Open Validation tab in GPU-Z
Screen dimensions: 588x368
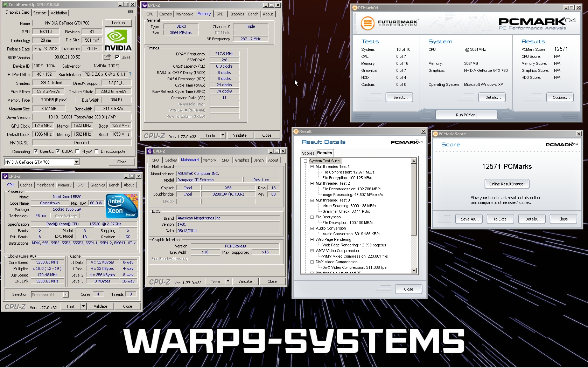pyautogui.click(x=59, y=13)
